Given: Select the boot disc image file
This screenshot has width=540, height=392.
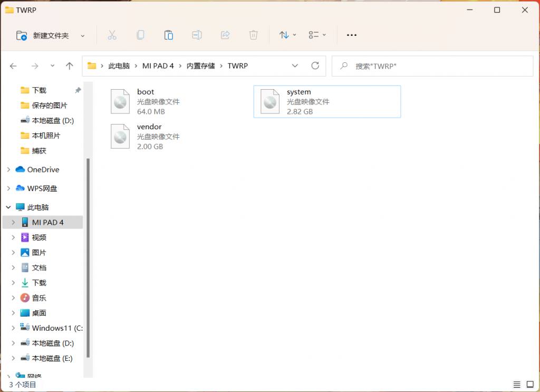Looking at the screenshot, I should (145, 101).
